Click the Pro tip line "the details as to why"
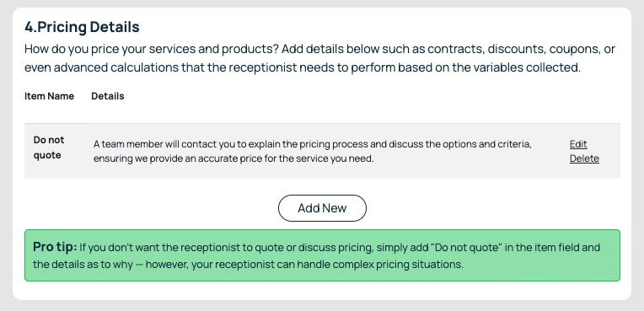Screen dimensions: 644x311 click(x=248, y=265)
